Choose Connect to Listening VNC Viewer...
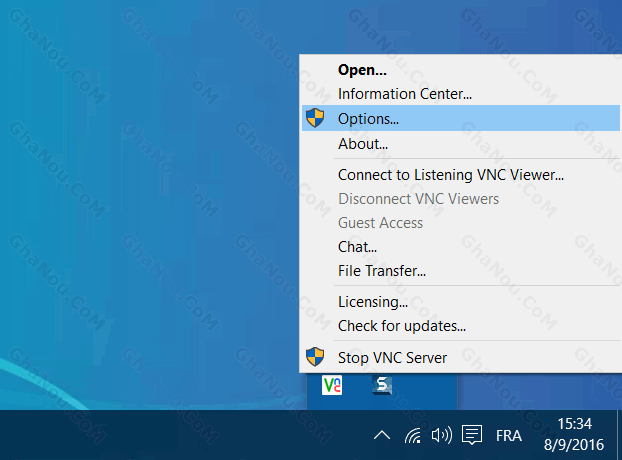This screenshot has width=622, height=460. pos(461,175)
